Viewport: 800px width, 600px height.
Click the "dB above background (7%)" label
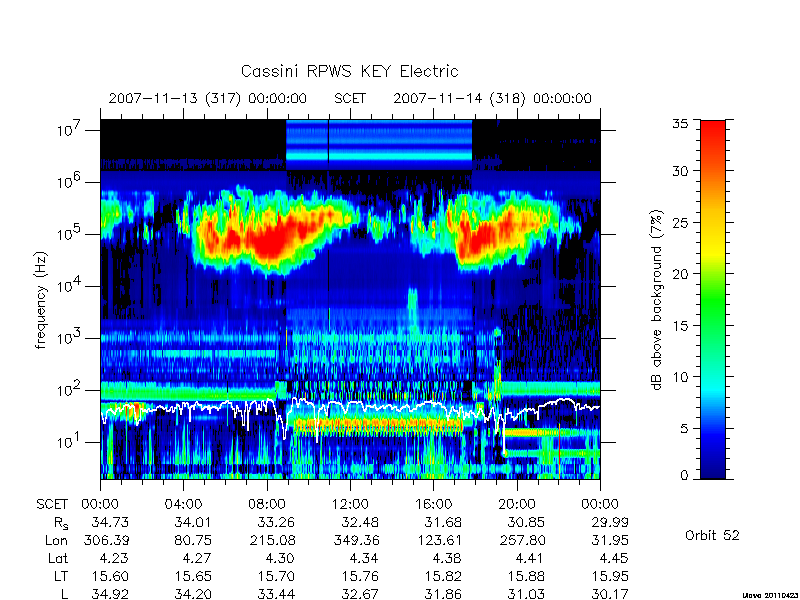(656, 300)
